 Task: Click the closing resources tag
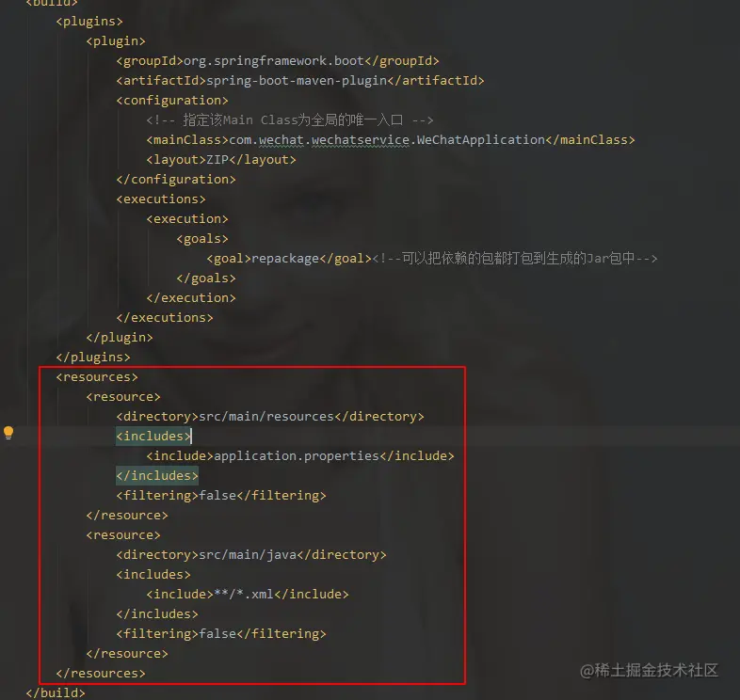101,673
